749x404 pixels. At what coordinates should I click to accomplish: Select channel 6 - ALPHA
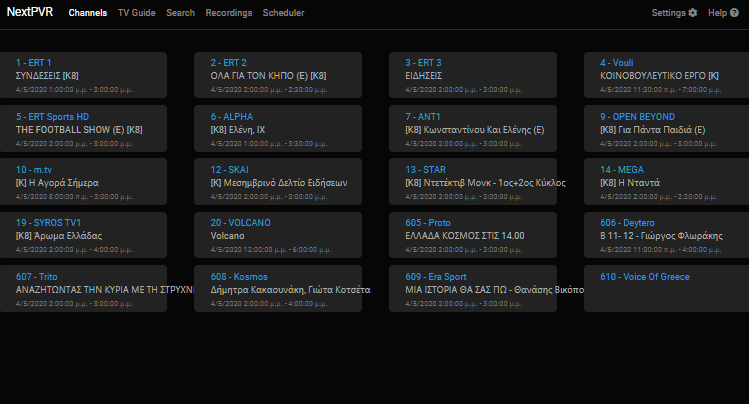click(x=232, y=117)
